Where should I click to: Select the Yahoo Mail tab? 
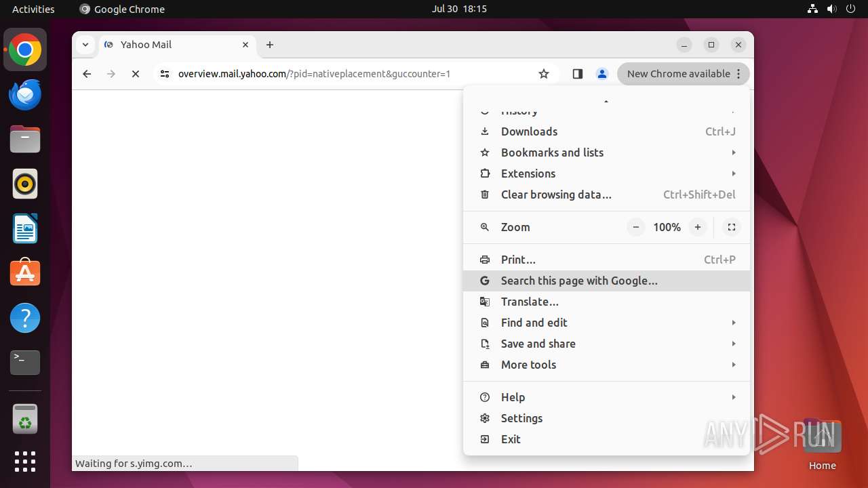click(x=178, y=45)
